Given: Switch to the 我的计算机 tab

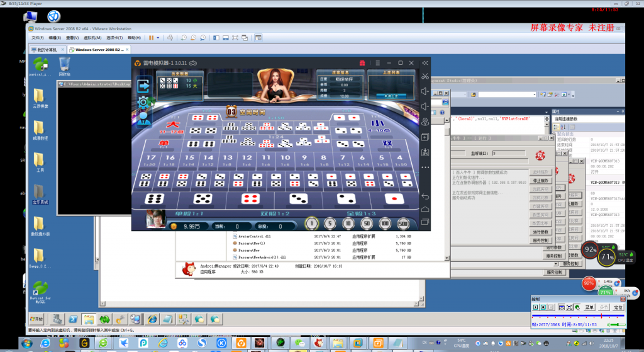Looking at the screenshot, I should tap(47, 50).
